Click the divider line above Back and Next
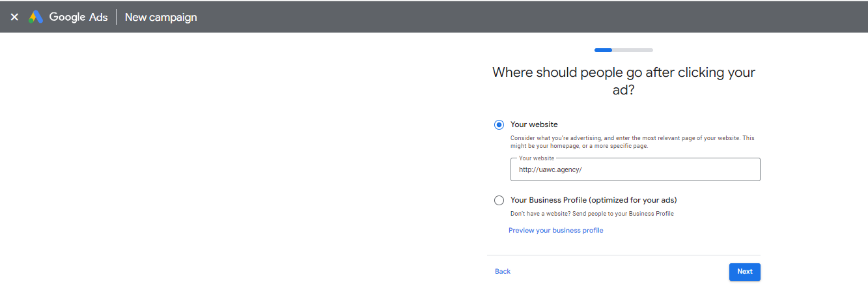This screenshot has width=868, height=303. click(623, 255)
